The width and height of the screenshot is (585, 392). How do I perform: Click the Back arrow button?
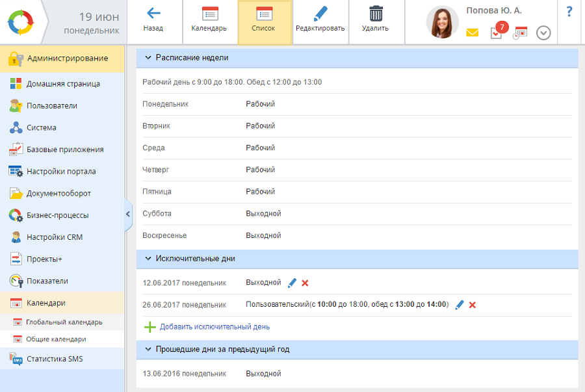tap(153, 20)
